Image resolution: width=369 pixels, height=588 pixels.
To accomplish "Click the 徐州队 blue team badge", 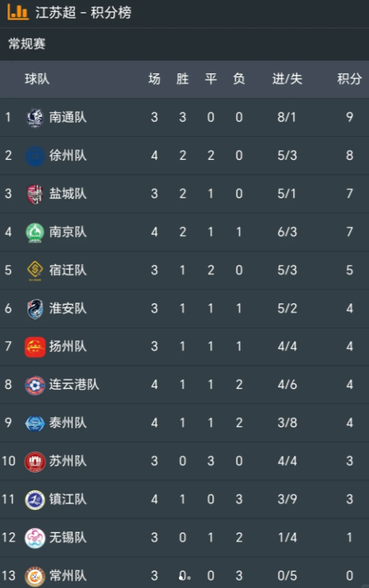I will tap(35, 155).
